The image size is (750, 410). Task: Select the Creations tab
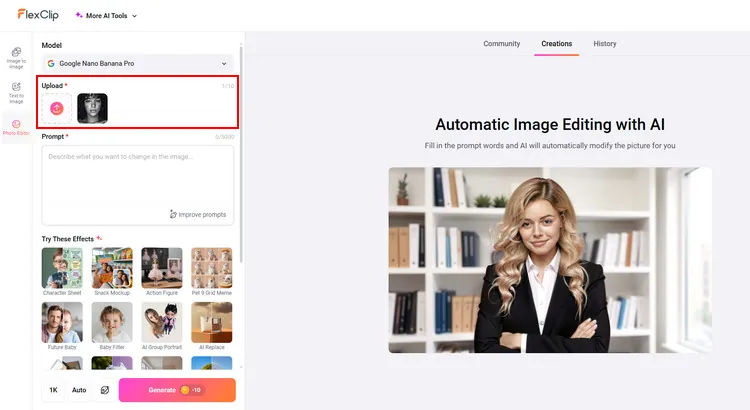pyautogui.click(x=556, y=44)
